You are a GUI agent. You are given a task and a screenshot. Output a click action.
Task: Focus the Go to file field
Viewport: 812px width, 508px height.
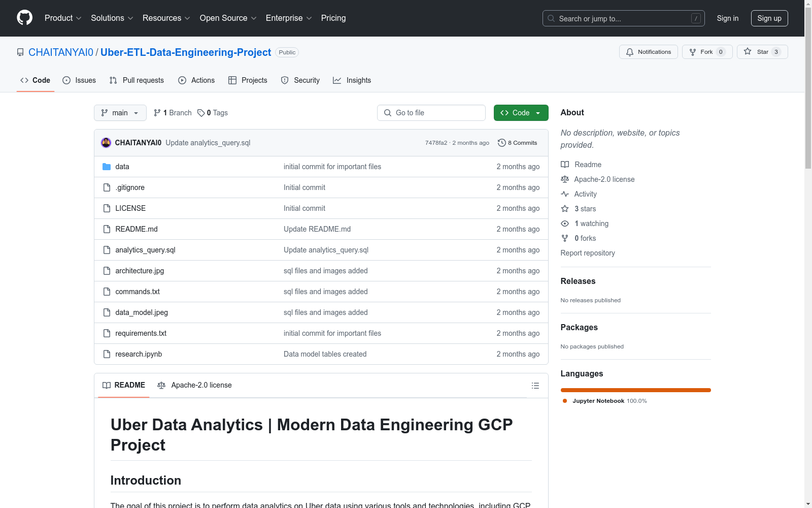(x=431, y=113)
